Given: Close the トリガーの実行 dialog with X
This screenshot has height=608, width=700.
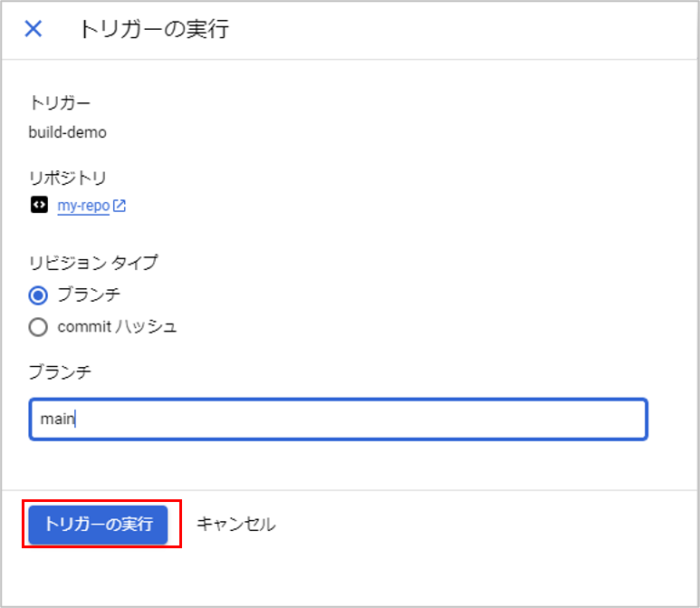Looking at the screenshot, I should point(34,29).
